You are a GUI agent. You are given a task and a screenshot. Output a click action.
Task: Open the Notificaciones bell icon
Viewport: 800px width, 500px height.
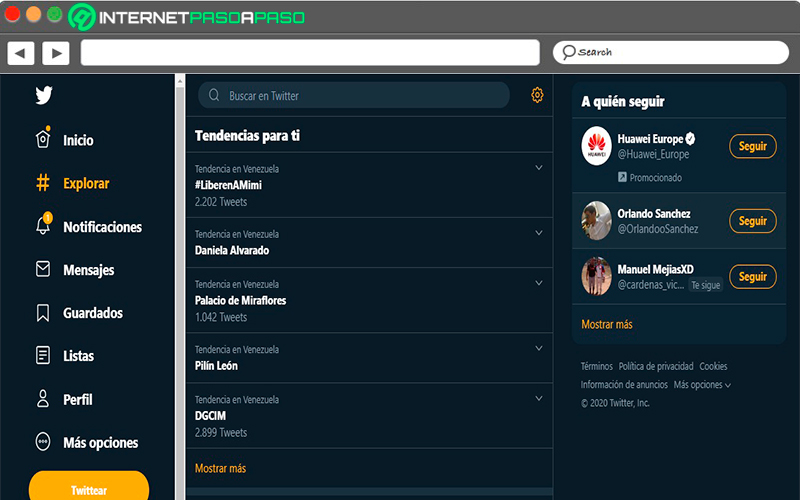(43, 225)
